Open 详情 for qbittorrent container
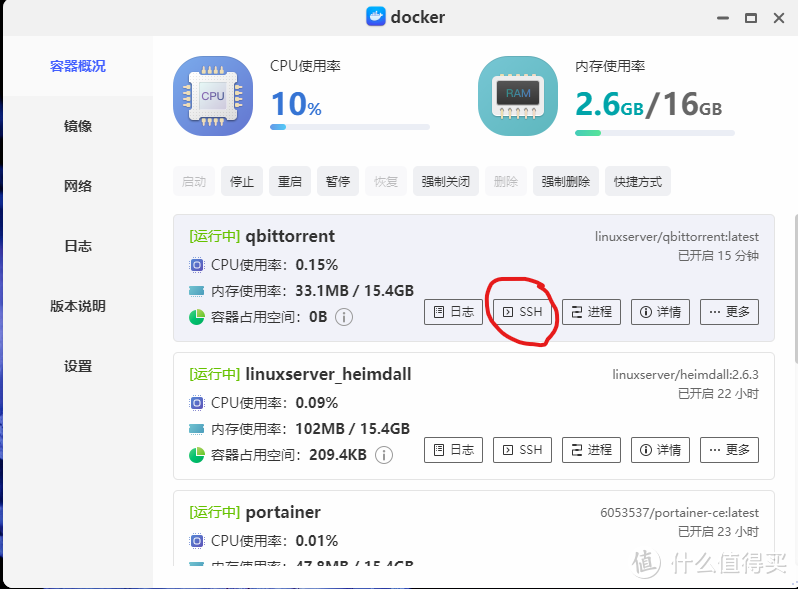Viewport: 798px width, 589px height. pos(661,312)
